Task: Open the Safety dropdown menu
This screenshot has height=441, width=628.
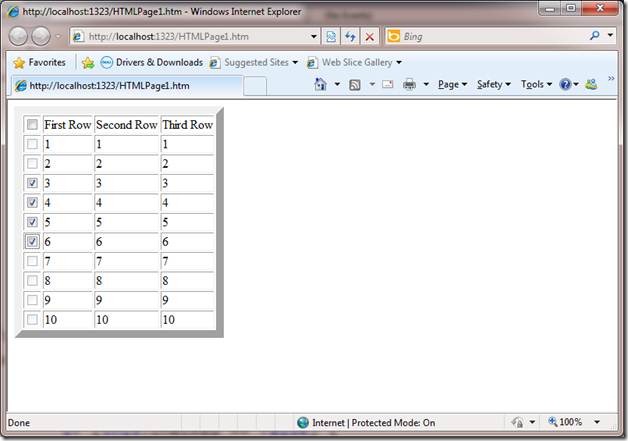Action: [493, 85]
